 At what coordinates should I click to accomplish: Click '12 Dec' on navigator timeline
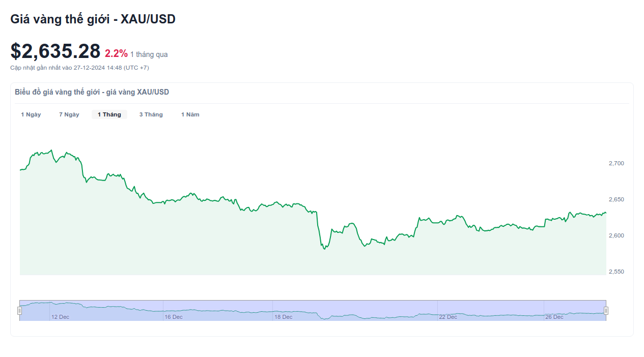click(x=60, y=317)
